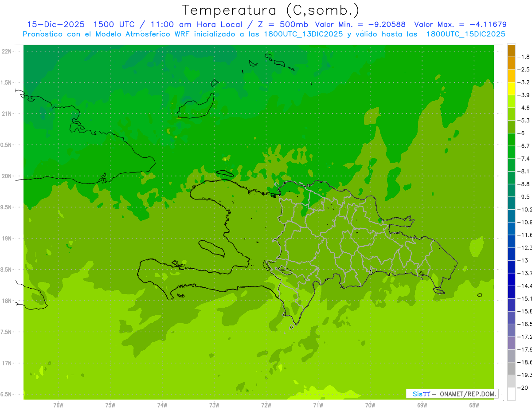532x411 pixels.
Task: Pick the blue swatch between -11.6 and -12.3
Action: 511,241
